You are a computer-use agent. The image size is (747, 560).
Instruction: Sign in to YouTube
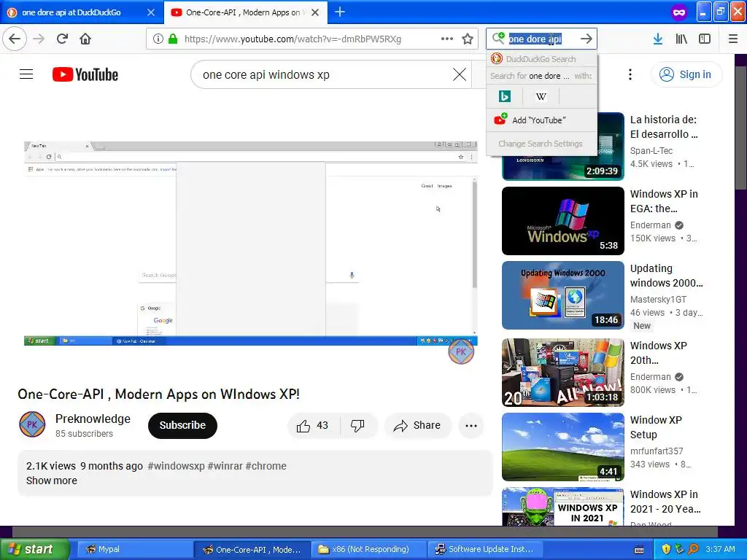tap(686, 74)
